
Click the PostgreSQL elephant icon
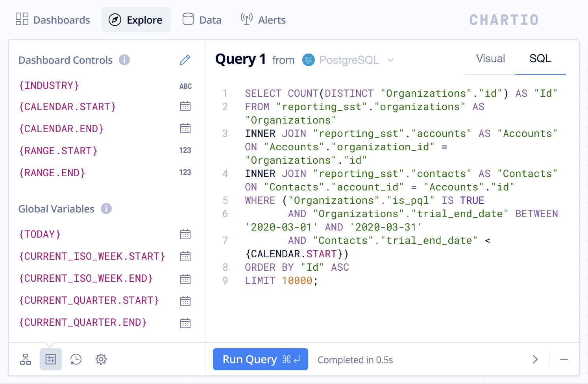pos(309,60)
